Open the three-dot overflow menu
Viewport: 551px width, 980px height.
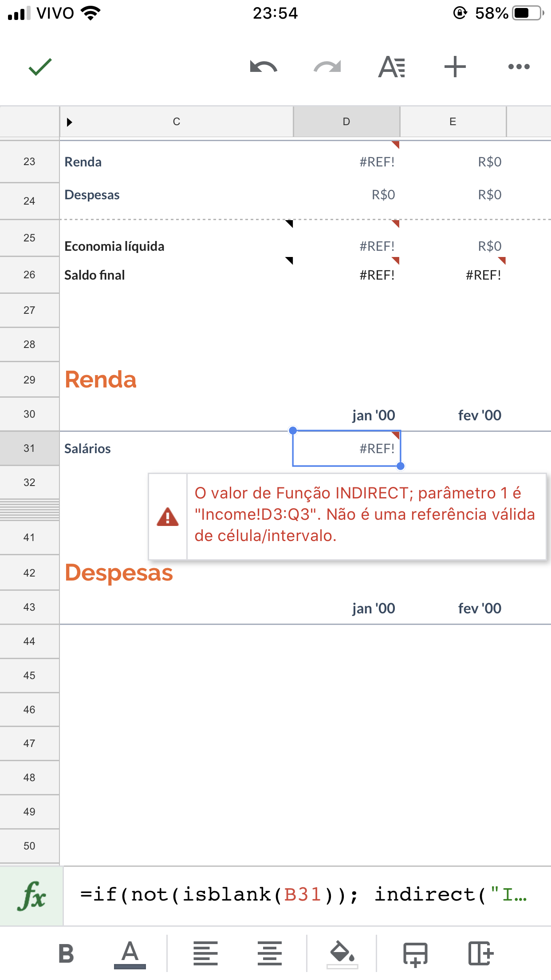coord(520,67)
